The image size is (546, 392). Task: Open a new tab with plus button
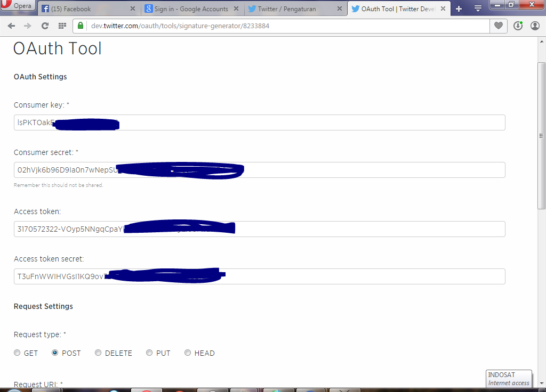459,9
